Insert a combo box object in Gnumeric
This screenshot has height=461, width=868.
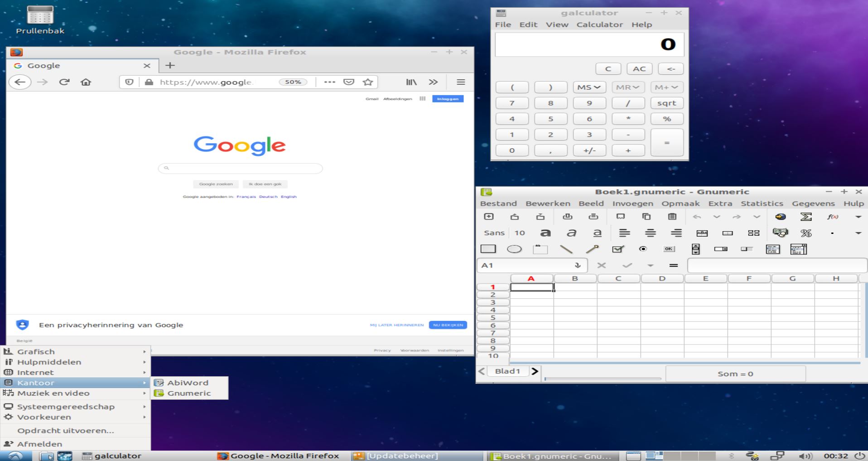point(799,249)
